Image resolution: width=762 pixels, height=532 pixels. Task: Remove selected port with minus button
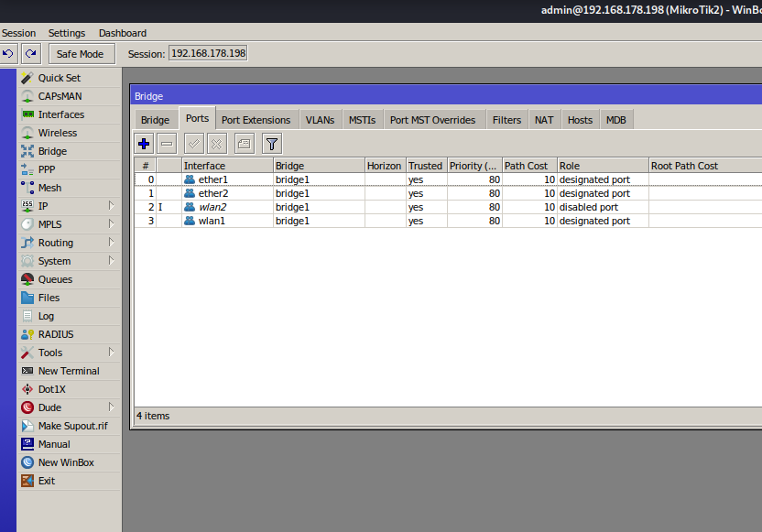[x=167, y=144]
